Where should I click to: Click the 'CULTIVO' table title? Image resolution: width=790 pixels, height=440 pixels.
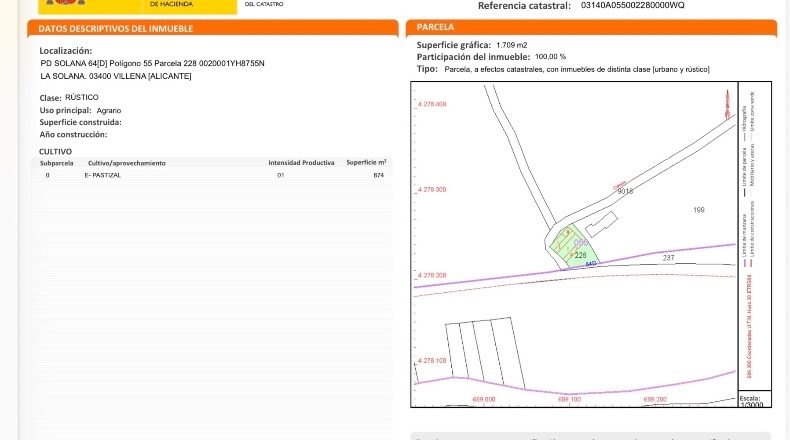(x=55, y=152)
